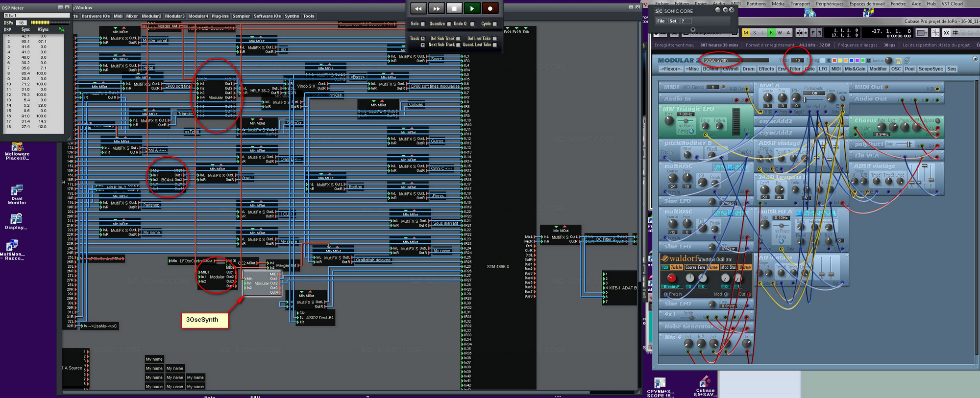Open the Tools menu
980x398 pixels.
[x=309, y=16]
